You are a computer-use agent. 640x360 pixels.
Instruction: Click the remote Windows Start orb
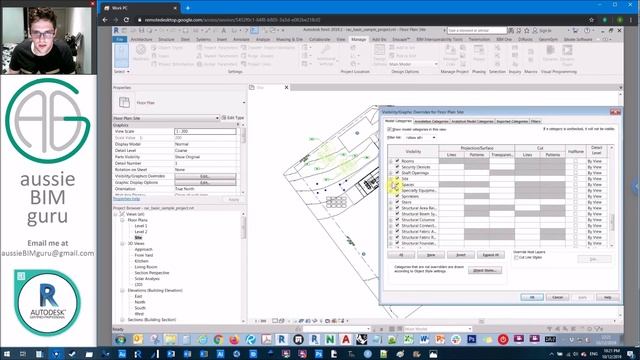pos(120,339)
